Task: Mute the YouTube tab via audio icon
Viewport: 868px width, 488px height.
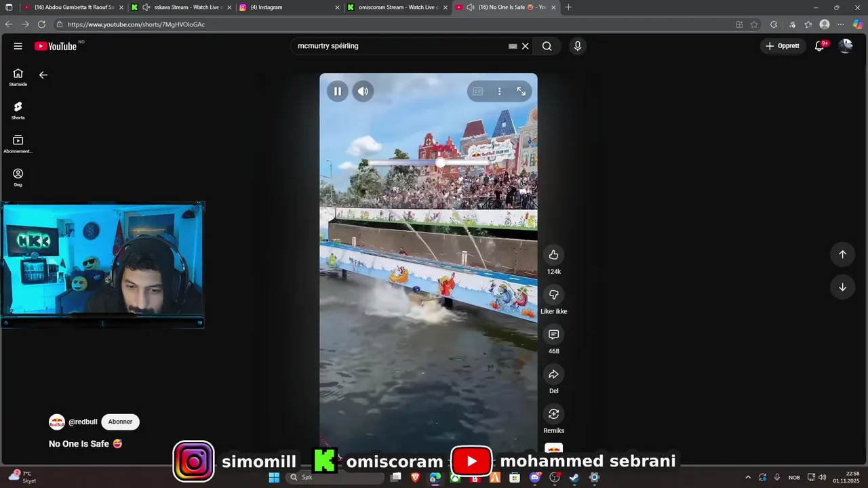Action: pyautogui.click(x=470, y=7)
